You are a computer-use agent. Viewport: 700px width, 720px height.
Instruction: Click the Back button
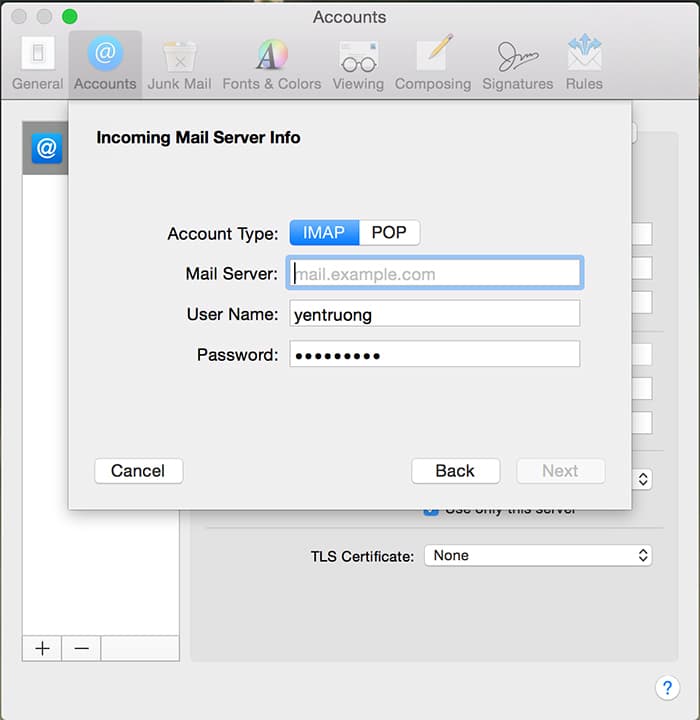click(455, 471)
